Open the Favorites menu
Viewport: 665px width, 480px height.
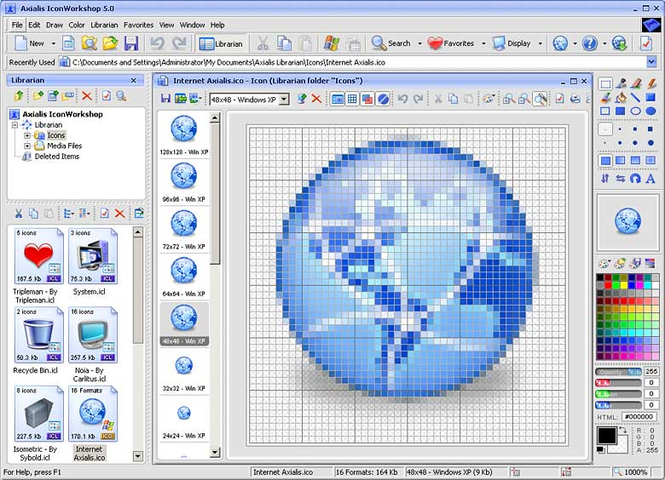tap(138, 25)
